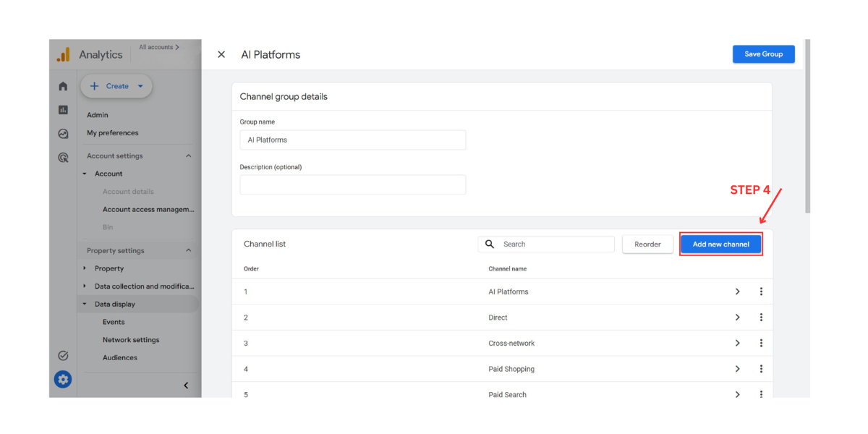Open the Home icon in sidebar
This screenshot has height=434, width=868.
pos(63,86)
